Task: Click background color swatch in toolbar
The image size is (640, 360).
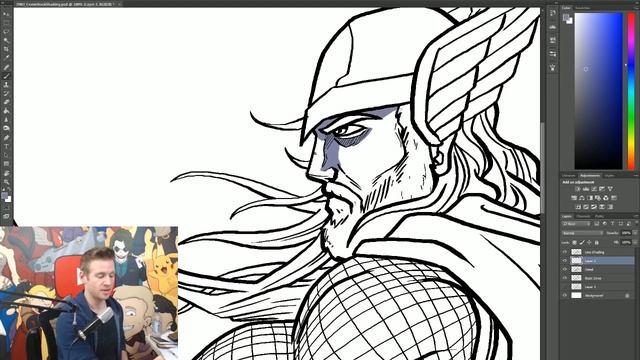Action: click(9, 200)
